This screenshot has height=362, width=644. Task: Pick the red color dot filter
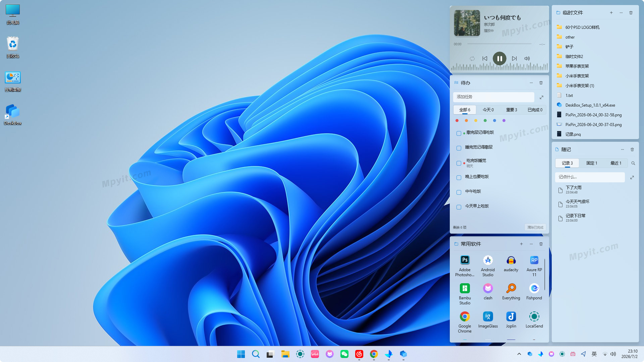pos(457,121)
